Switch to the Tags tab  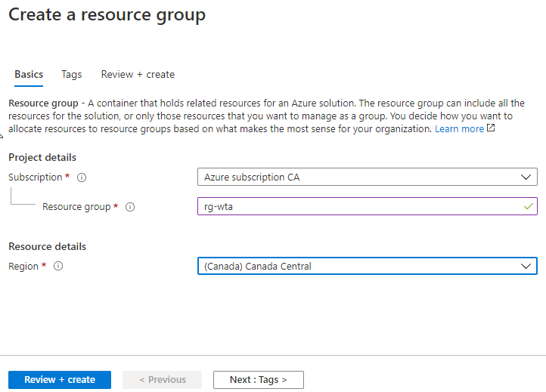[x=72, y=75]
